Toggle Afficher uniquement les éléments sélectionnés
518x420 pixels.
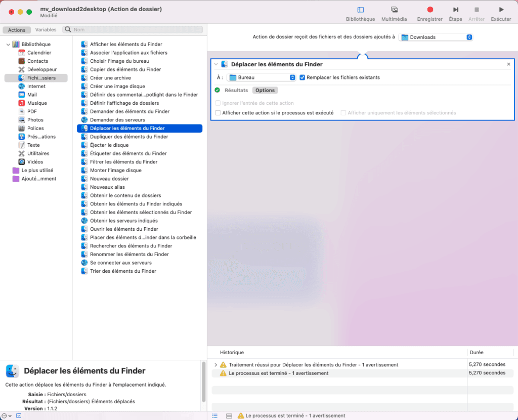(343, 113)
